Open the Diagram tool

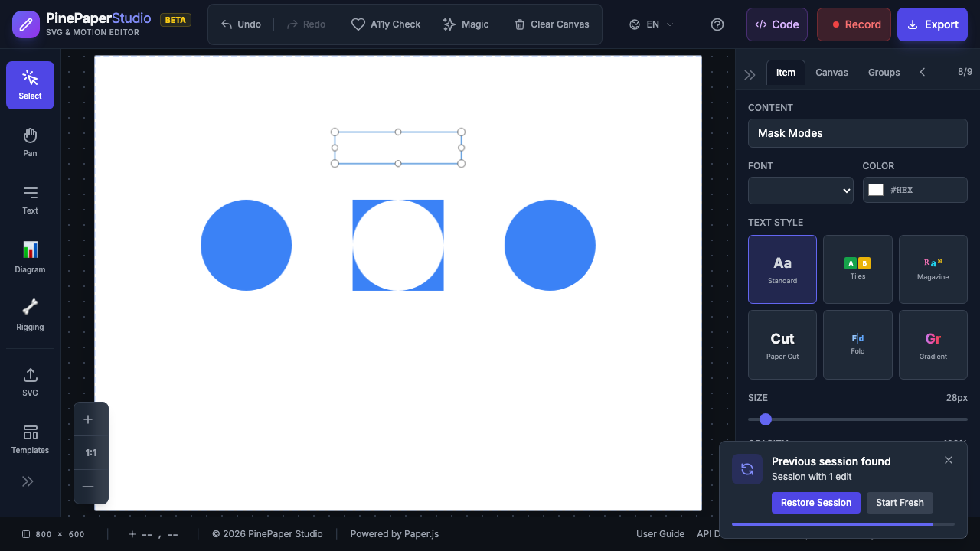(30, 257)
